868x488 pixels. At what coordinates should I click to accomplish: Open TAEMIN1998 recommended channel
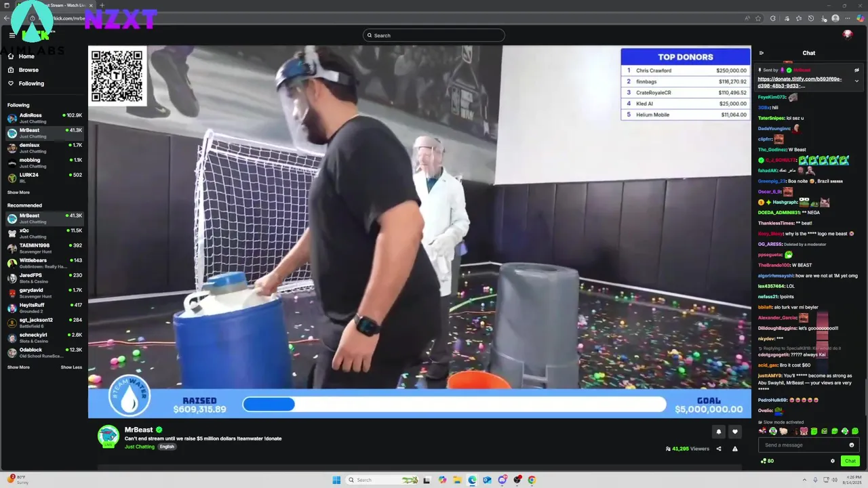tap(45, 248)
